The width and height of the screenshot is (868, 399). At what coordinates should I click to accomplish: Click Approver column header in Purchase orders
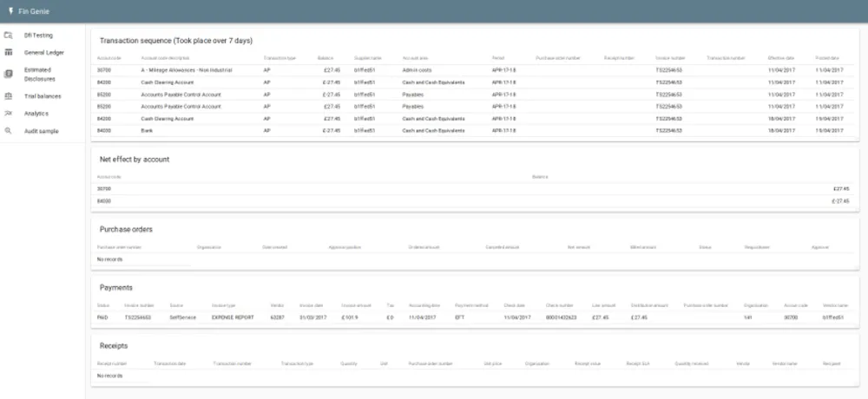tap(820, 247)
